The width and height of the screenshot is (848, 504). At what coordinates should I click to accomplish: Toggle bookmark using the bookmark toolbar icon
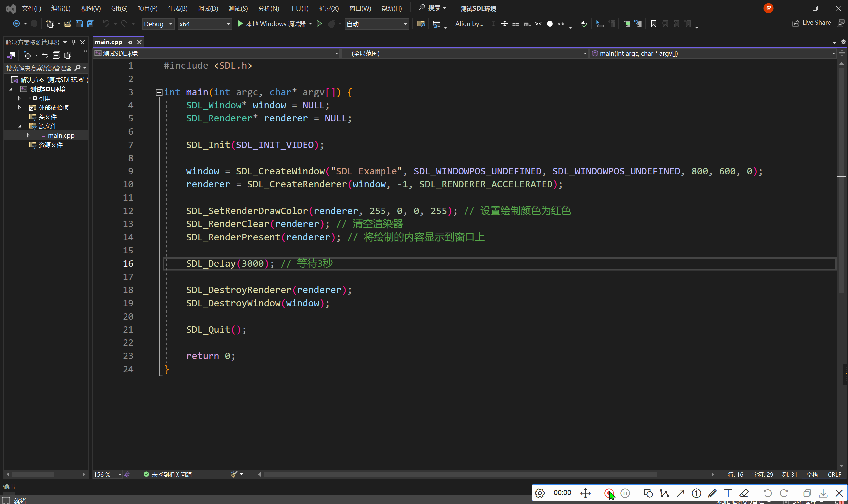[653, 24]
